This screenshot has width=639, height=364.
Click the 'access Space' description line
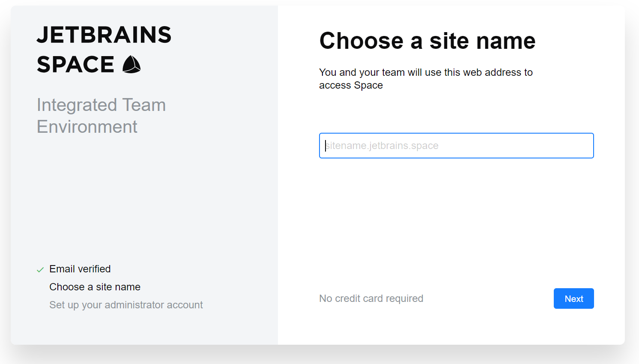click(x=351, y=85)
